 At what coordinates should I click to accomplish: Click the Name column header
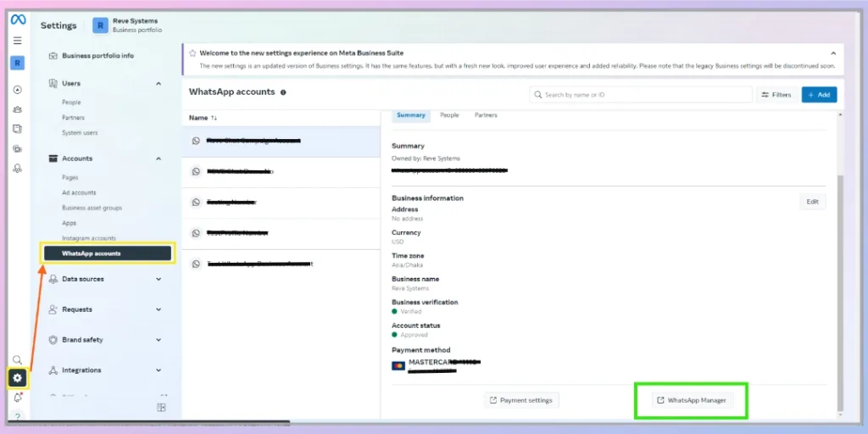(x=198, y=118)
